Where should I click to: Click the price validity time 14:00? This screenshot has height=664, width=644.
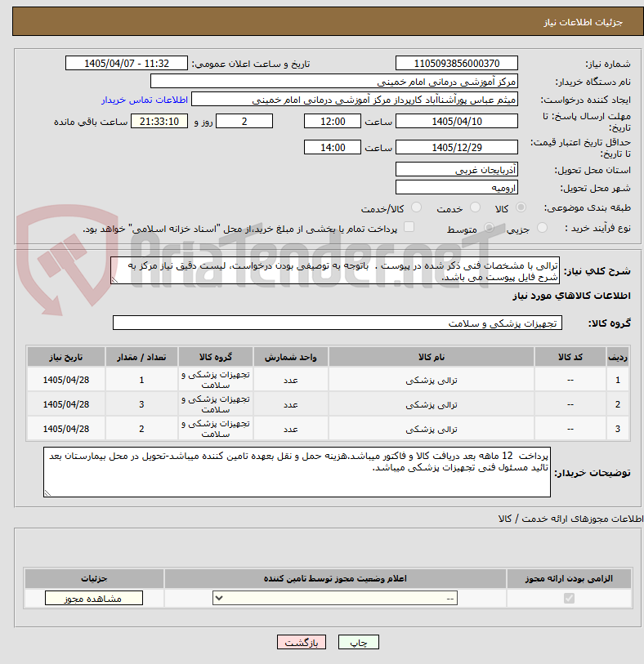(333, 147)
